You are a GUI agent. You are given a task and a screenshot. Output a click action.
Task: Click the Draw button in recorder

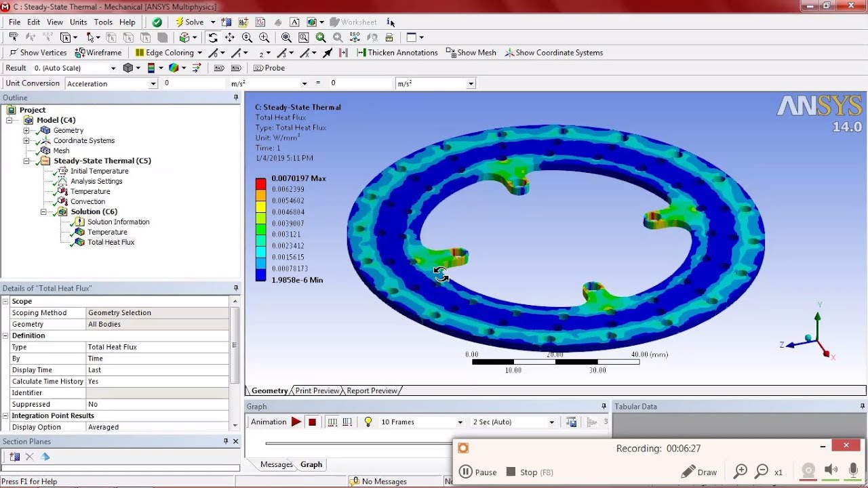pos(699,472)
